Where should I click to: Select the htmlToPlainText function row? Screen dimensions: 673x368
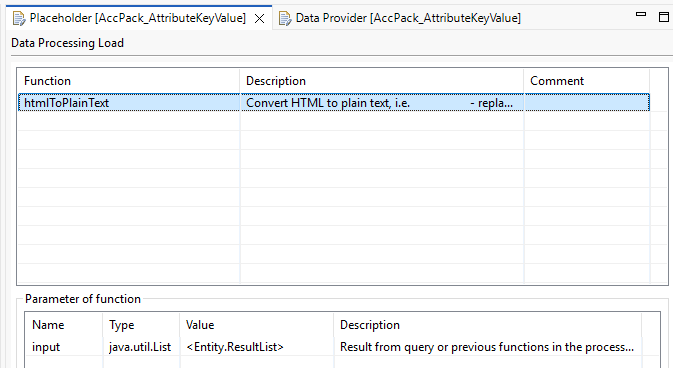pyautogui.click(x=333, y=103)
